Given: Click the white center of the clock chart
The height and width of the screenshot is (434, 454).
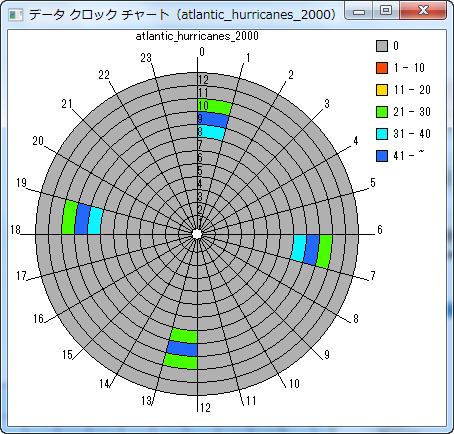Looking at the screenshot, I should coord(197,234).
